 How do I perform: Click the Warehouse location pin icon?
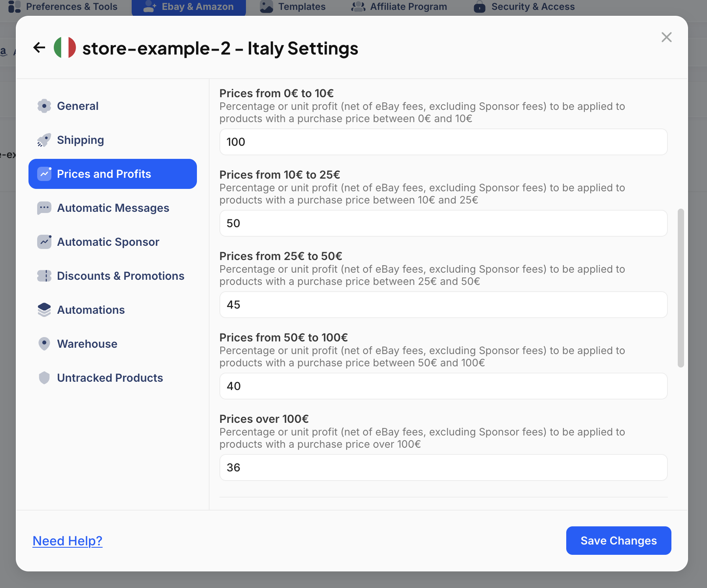tap(44, 344)
